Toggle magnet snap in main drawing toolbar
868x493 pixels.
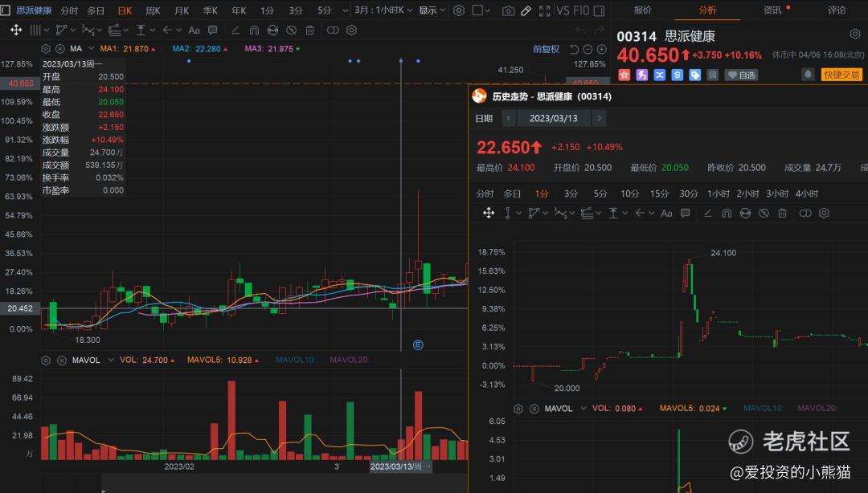click(x=254, y=31)
